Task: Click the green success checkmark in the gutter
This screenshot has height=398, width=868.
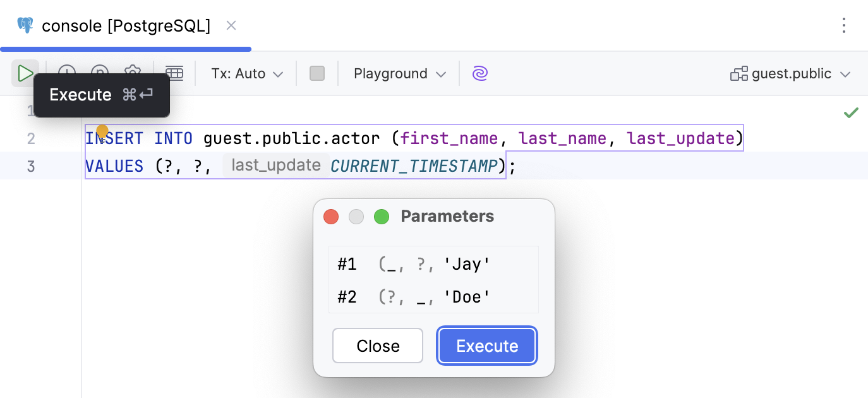Action: pyautogui.click(x=850, y=112)
